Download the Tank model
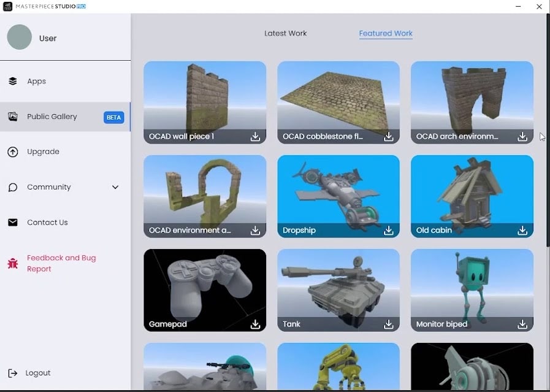Viewport: 550px width, 392px height. (388, 325)
